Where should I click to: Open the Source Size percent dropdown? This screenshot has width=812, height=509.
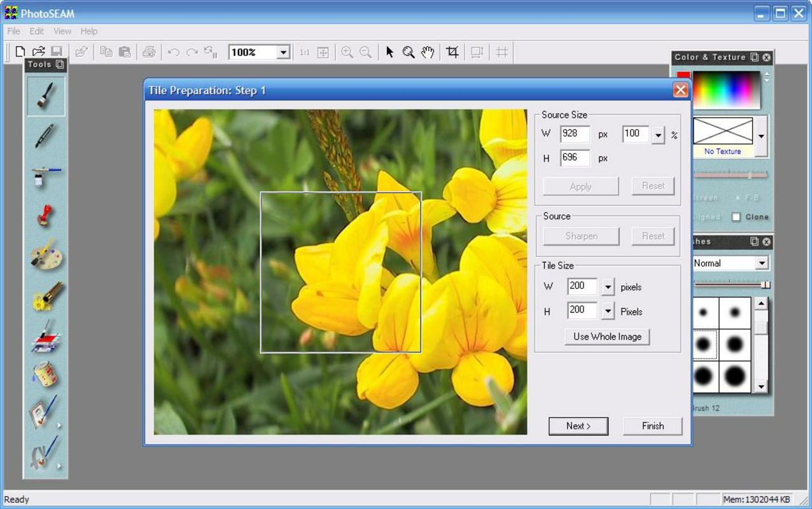pyautogui.click(x=658, y=134)
